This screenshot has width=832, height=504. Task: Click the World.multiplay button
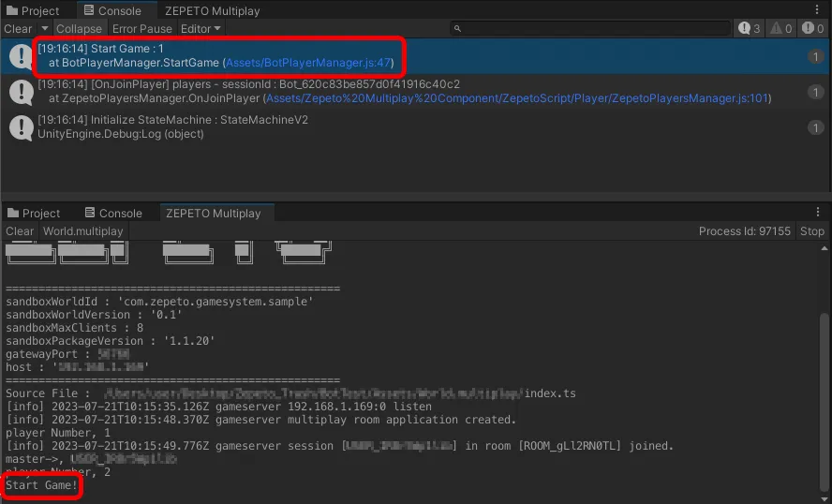[82, 231]
